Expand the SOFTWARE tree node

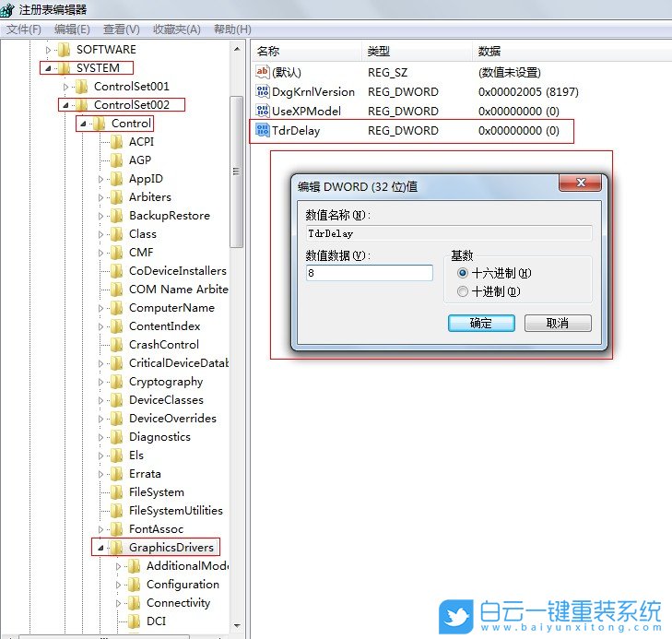click(48, 50)
